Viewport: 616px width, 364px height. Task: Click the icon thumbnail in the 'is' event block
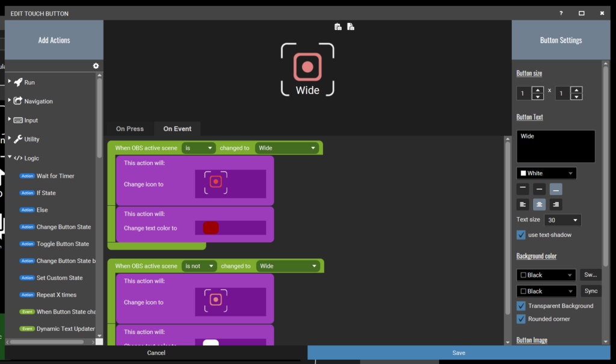click(x=216, y=182)
